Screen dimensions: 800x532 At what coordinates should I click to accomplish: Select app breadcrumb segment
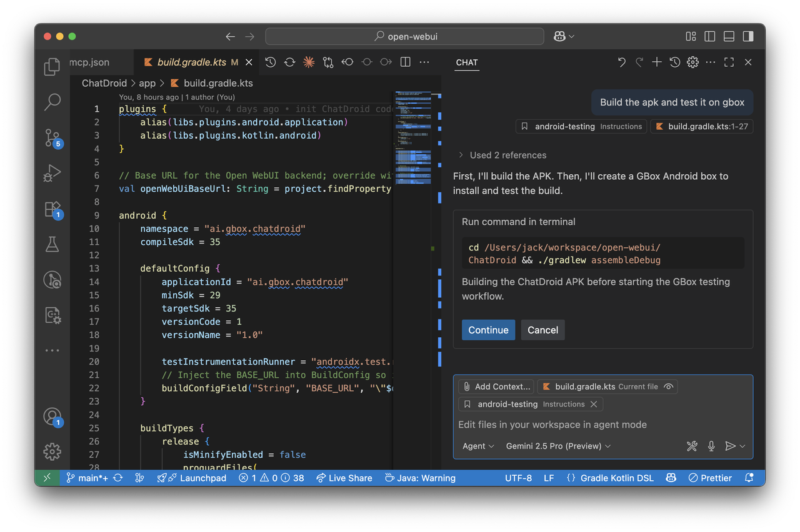click(x=147, y=83)
